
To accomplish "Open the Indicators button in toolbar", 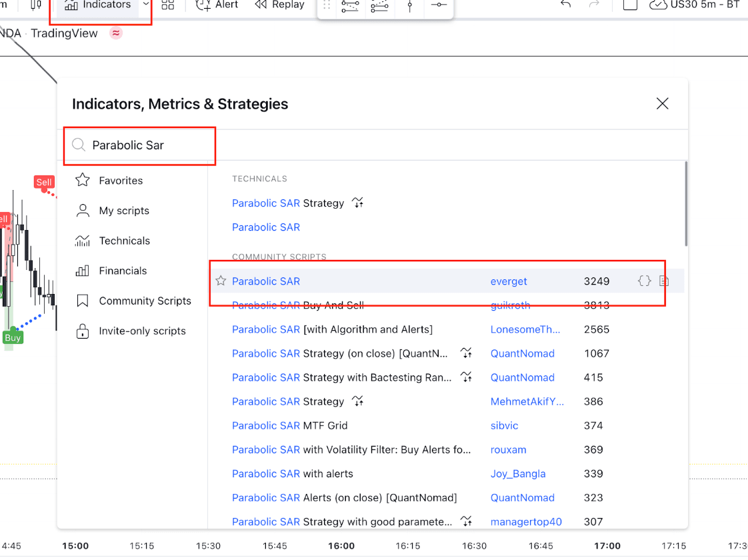I will [98, 5].
